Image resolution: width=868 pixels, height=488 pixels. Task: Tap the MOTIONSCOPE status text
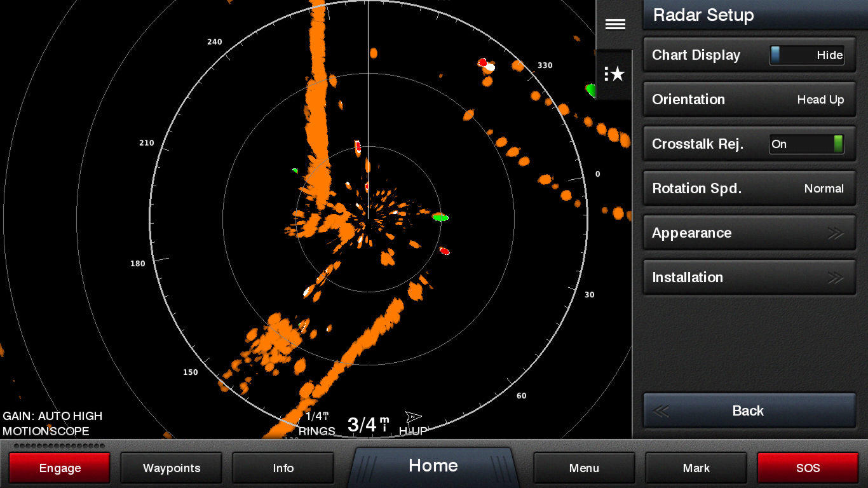click(46, 431)
